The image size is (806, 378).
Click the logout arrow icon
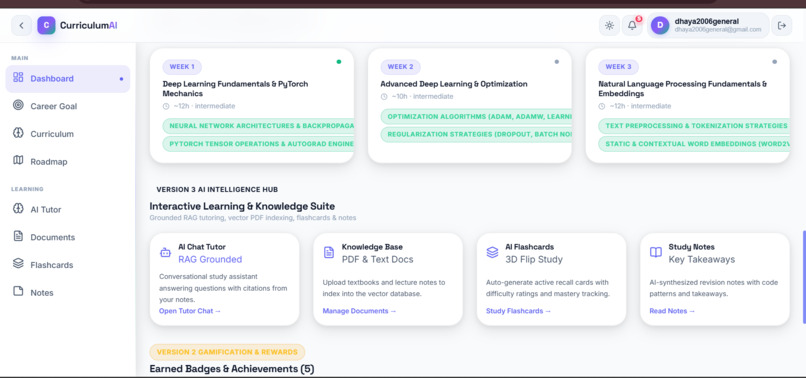782,26
